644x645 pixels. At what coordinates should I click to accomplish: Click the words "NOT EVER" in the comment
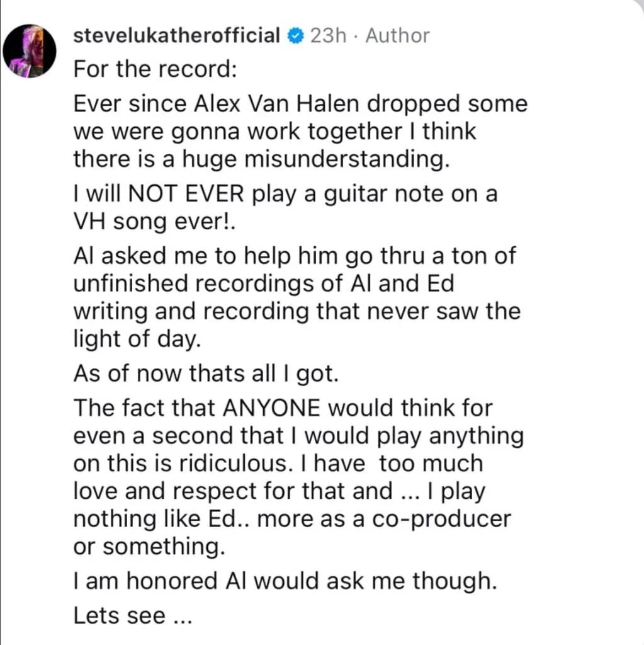coord(185,195)
